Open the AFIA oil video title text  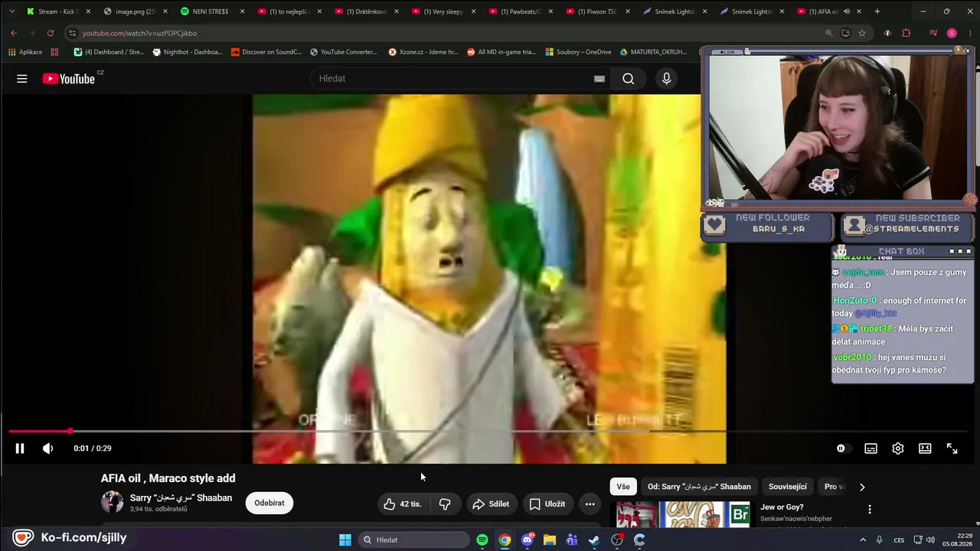click(x=168, y=478)
